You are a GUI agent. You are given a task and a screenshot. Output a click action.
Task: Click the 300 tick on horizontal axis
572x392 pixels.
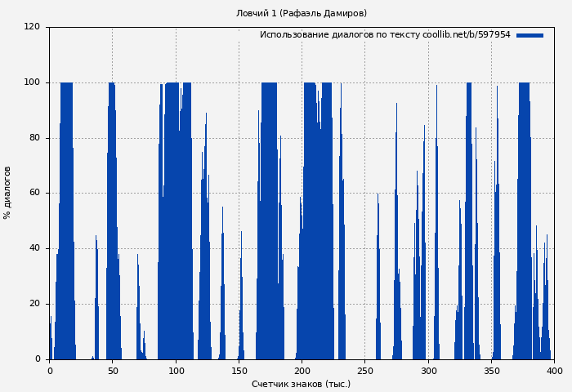tap(428, 370)
